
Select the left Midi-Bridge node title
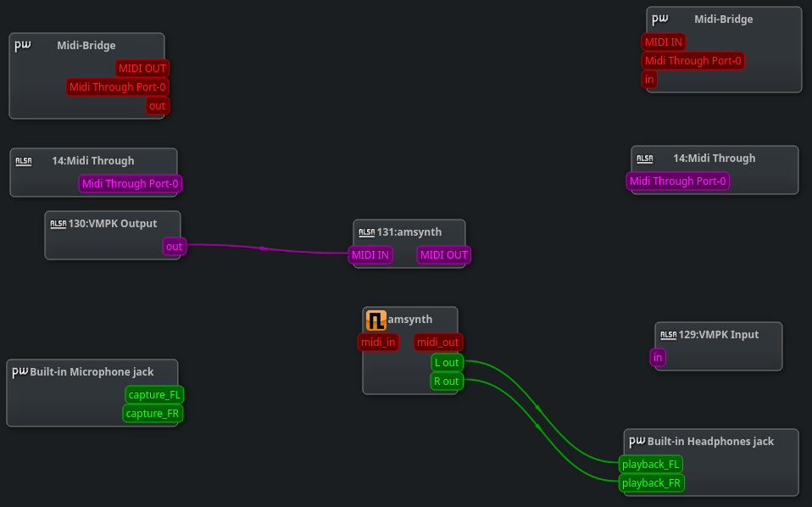86,46
